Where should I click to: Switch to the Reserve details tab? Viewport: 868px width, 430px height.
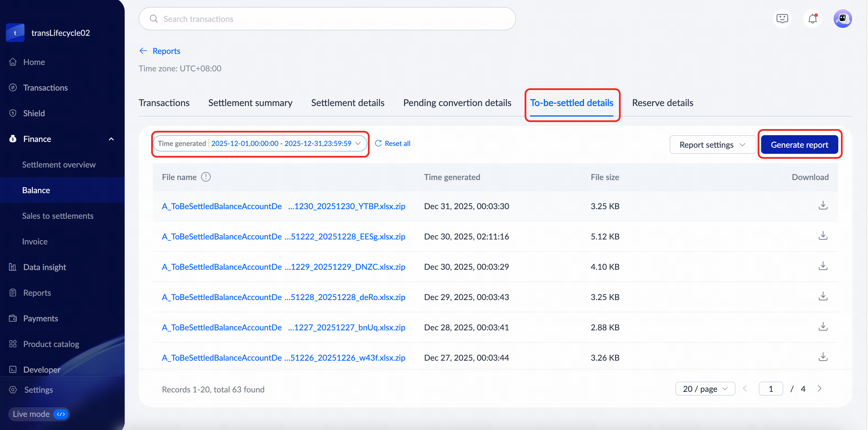click(x=662, y=103)
